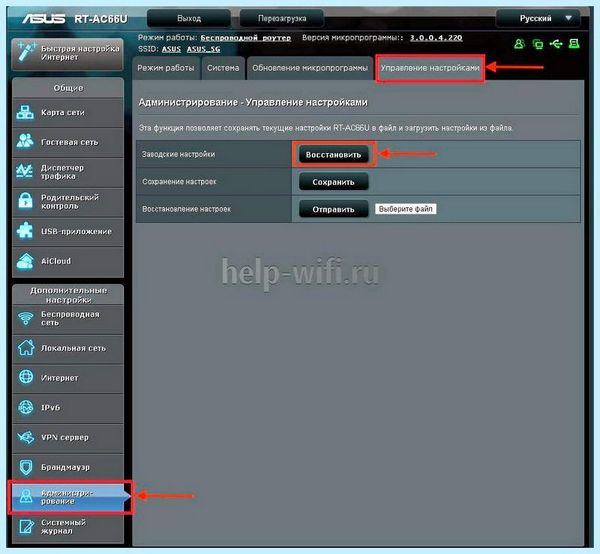Open Брандмауэр menu label
600x554 pixels.
[65, 467]
